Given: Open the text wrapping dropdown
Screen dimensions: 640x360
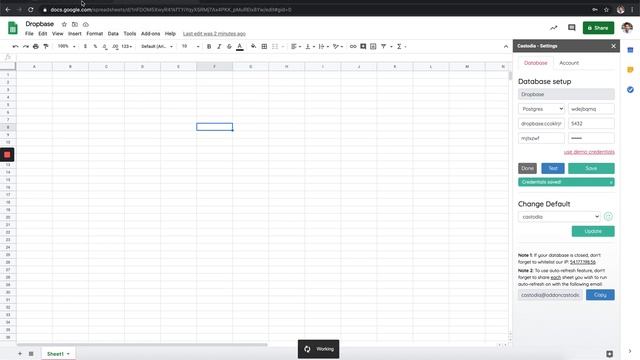Looking at the screenshot, I should click(x=323, y=47).
